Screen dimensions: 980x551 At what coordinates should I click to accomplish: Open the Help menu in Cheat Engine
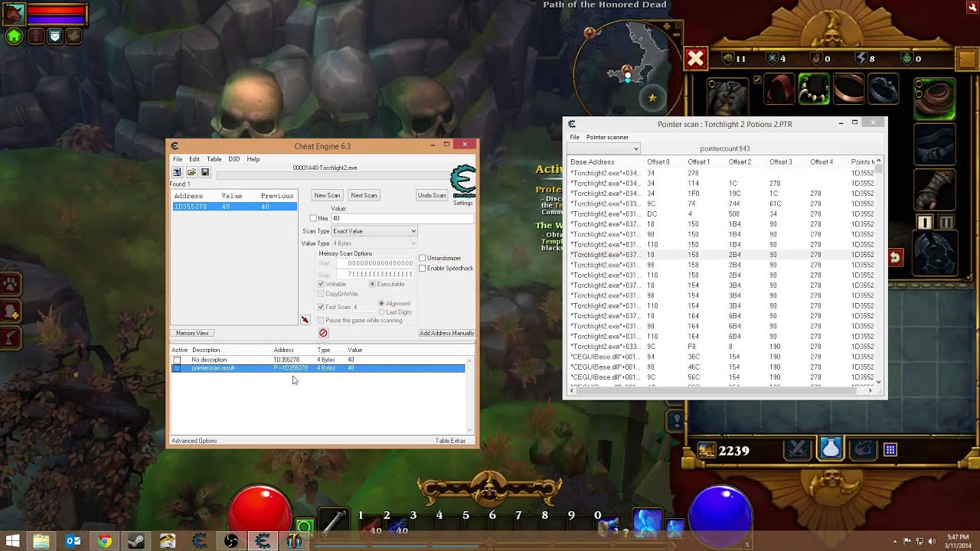tap(253, 159)
